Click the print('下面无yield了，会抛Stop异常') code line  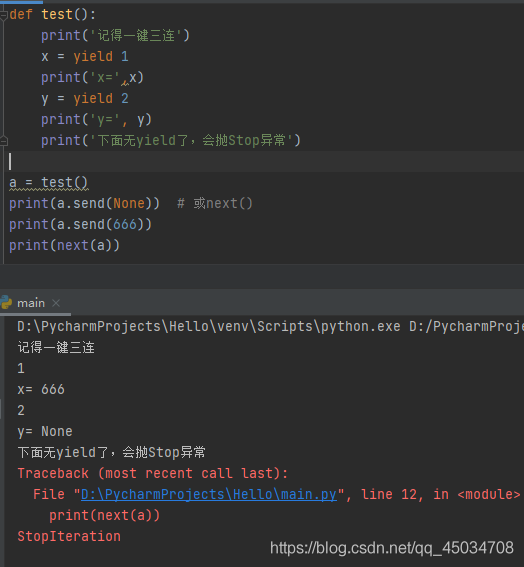171,140
